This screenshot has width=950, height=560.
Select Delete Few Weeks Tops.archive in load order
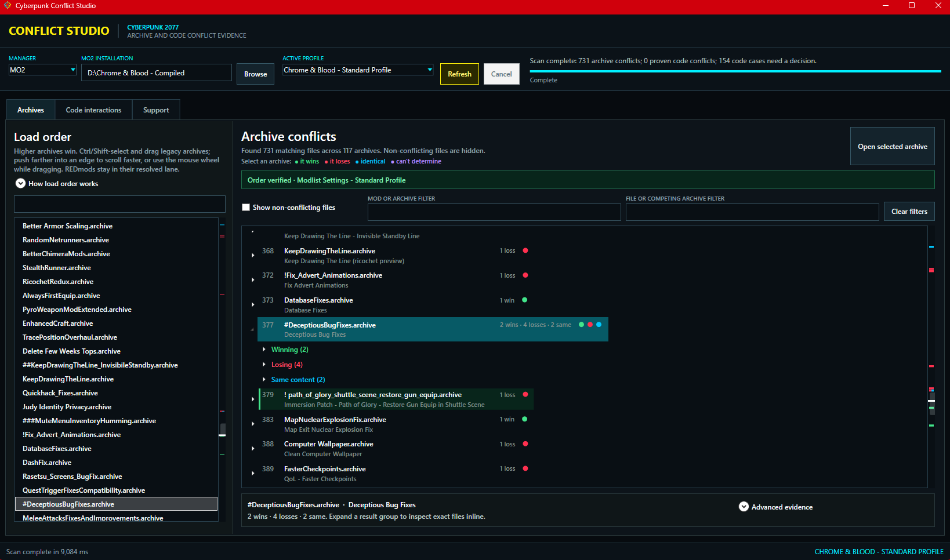[x=116, y=351]
